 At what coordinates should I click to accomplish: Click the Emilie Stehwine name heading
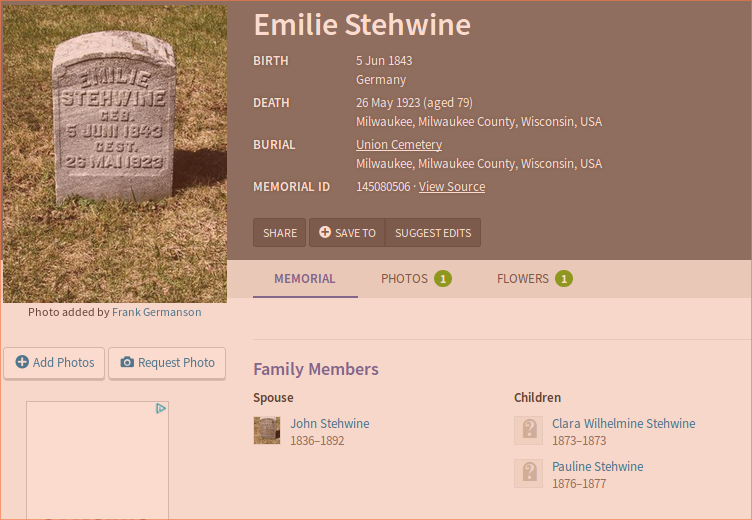(x=362, y=24)
